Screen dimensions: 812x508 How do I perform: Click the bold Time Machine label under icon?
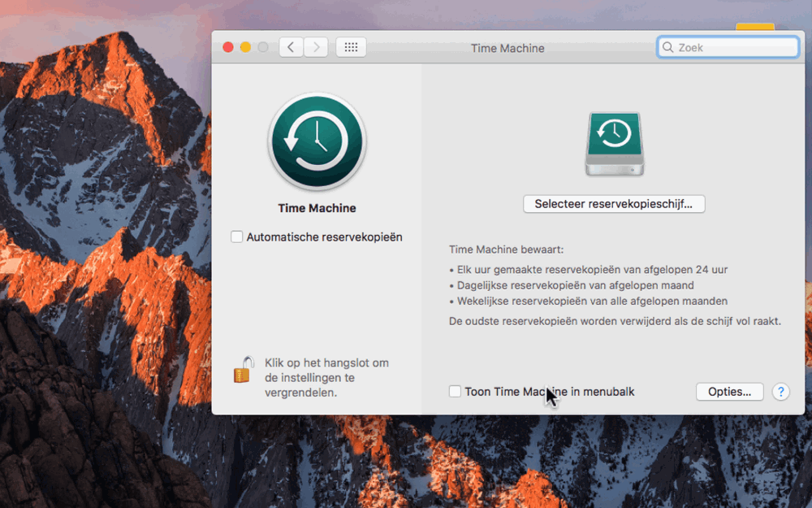(x=317, y=208)
